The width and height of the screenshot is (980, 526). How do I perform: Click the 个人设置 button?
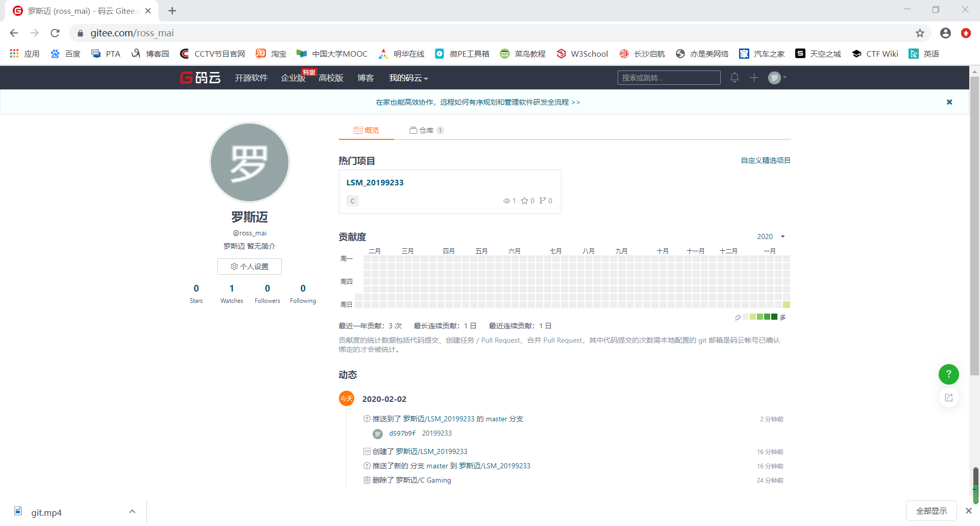250,267
